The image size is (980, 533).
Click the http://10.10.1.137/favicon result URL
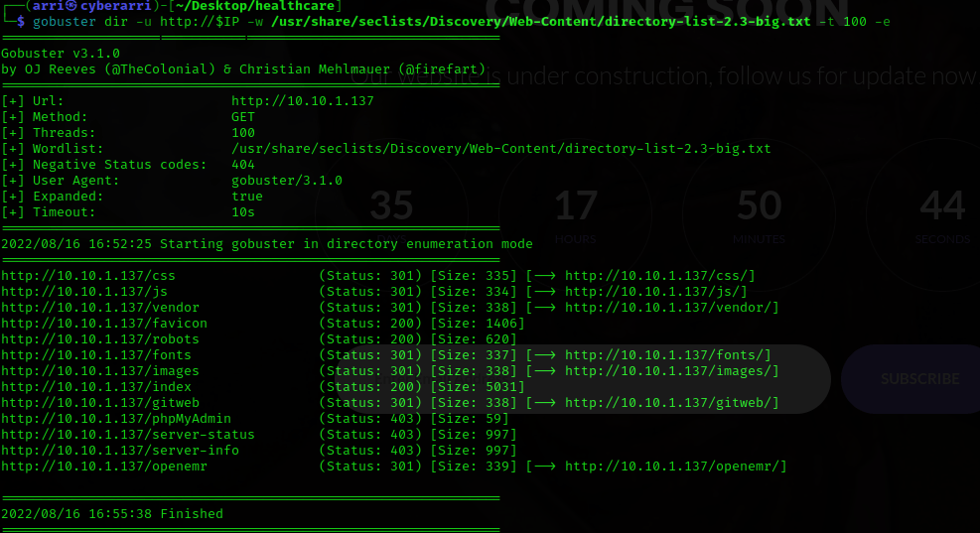tap(103, 324)
